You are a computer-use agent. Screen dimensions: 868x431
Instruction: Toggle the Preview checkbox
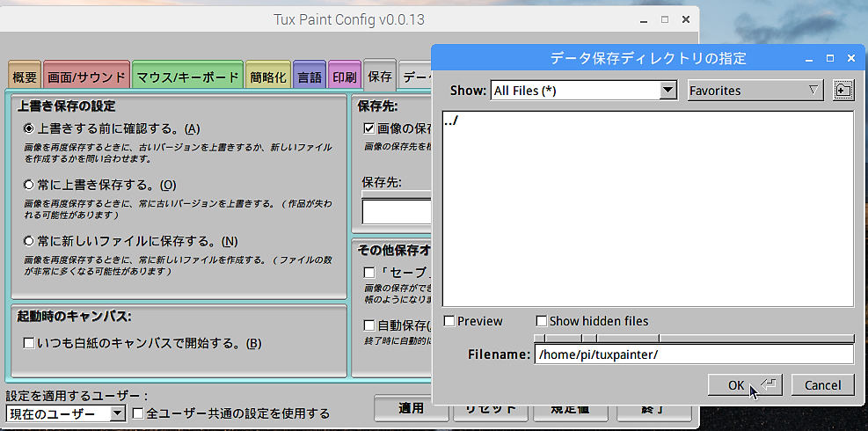[x=449, y=321]
